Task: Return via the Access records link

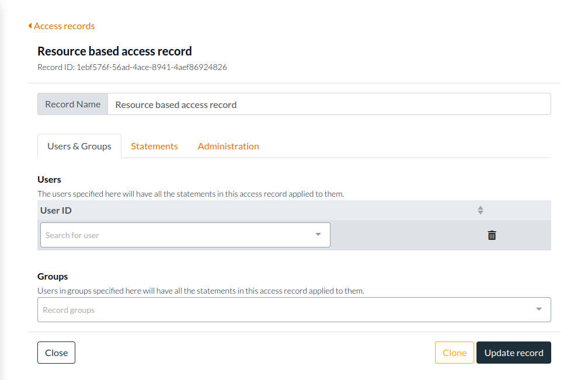Action: click(64, 26)
